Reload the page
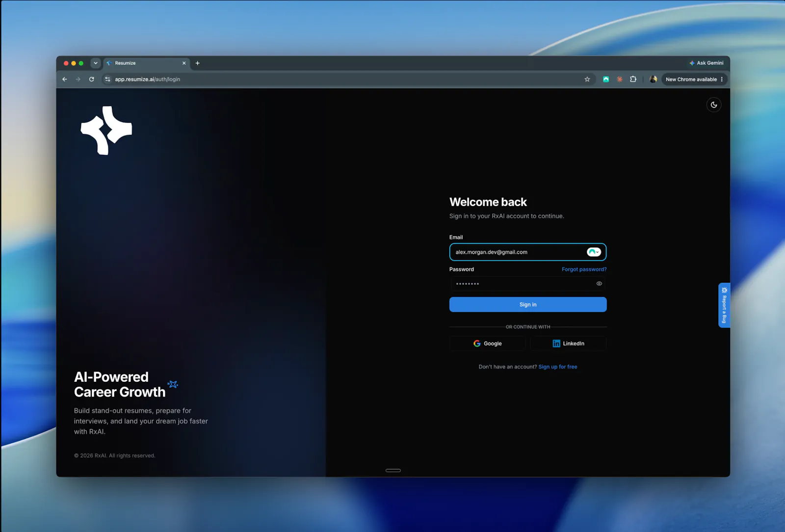Image resolution: width=785 pixels, height=532 pixels. coord(91,79)
